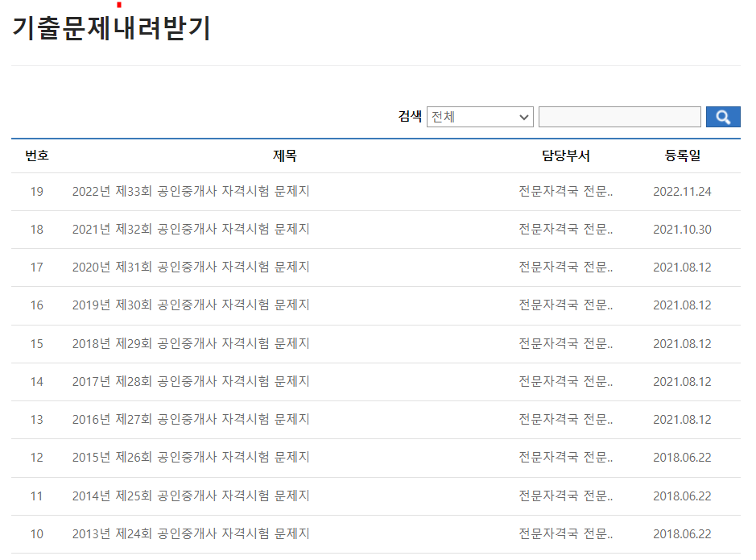Open 2015년 제26회 공인중개사 자격시험 문제지

(191, 457)
